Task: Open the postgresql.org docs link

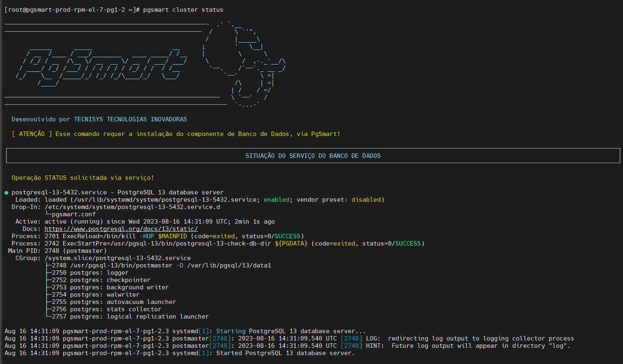Action: 121,229
